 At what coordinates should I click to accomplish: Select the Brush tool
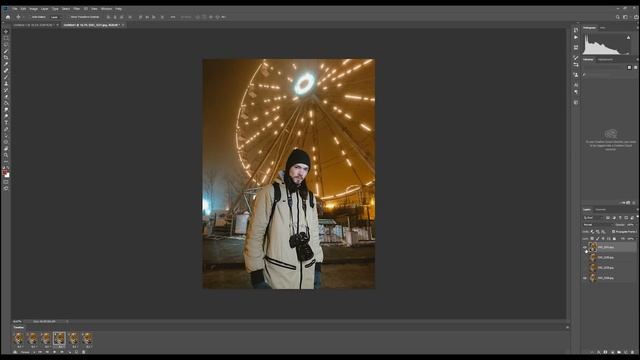[6, 77]
